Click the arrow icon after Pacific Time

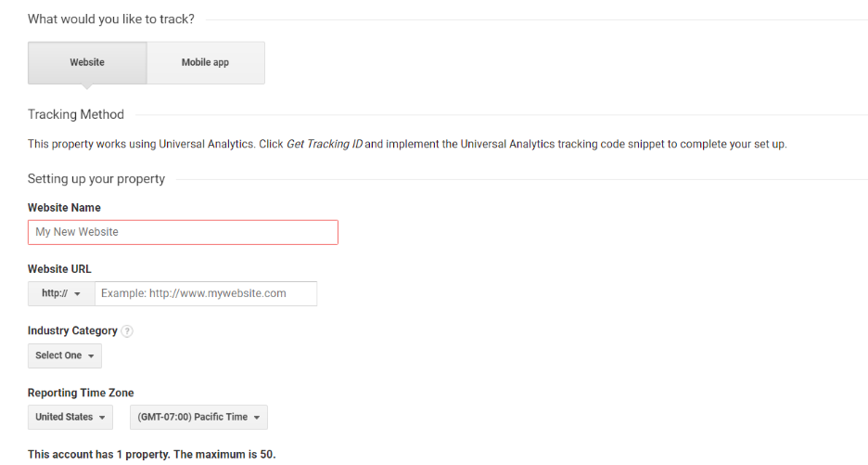[256, 418]
